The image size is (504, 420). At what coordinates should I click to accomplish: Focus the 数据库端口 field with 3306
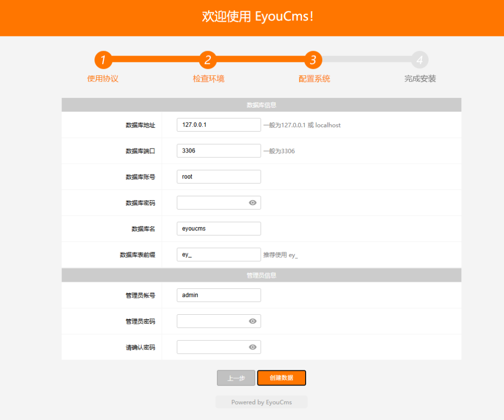pos(219,151)
